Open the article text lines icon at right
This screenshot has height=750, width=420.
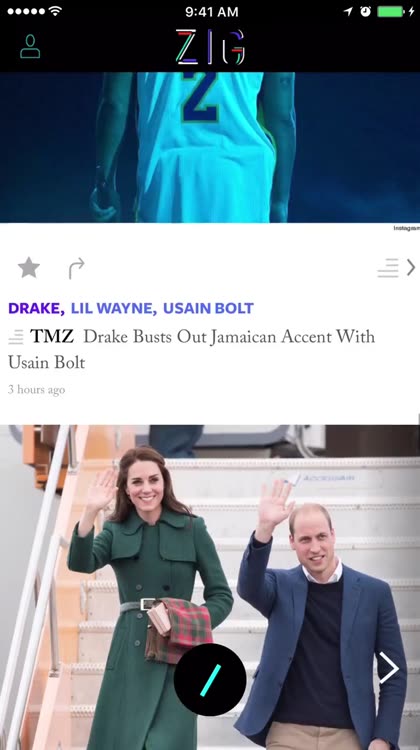pos(388,268)
